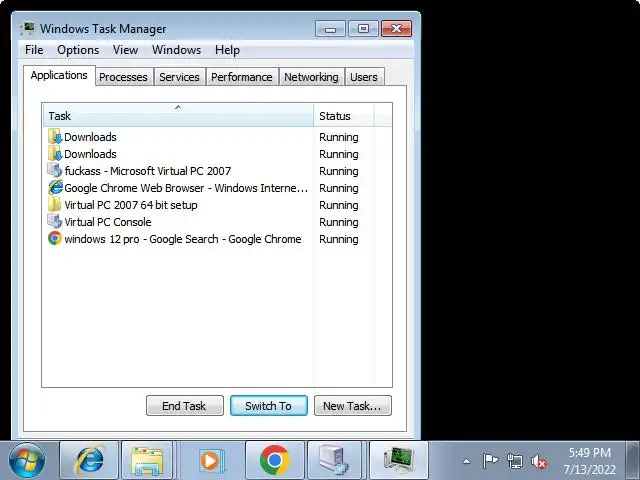Open Google Chrome taskbar icon

(x=275, y=460)
